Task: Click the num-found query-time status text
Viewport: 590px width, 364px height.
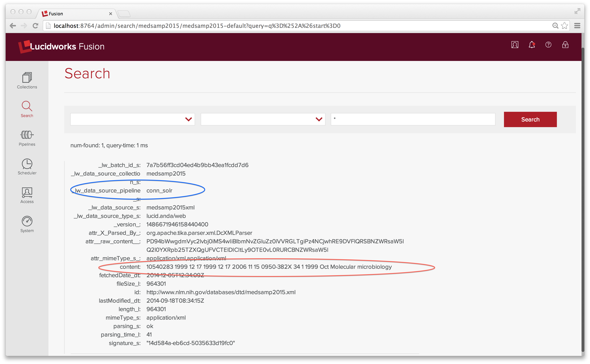Action: point(109,145)
